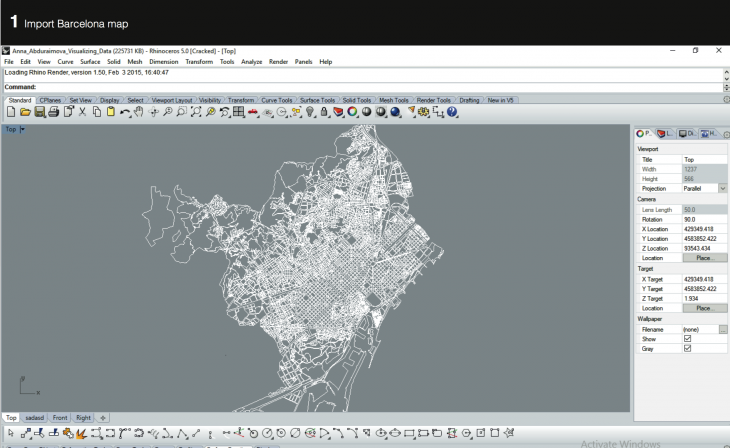Toggle the Wallpaper Gray checkbox
730x448 pixels.
pos(688,348)
